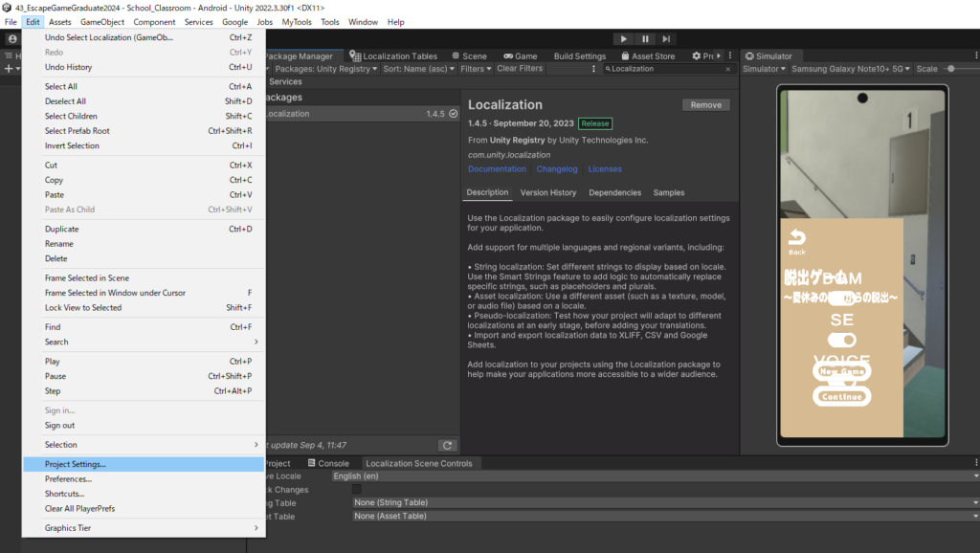Open the GameObject menu
Viewport: 980px width, 553px height.
101,22
